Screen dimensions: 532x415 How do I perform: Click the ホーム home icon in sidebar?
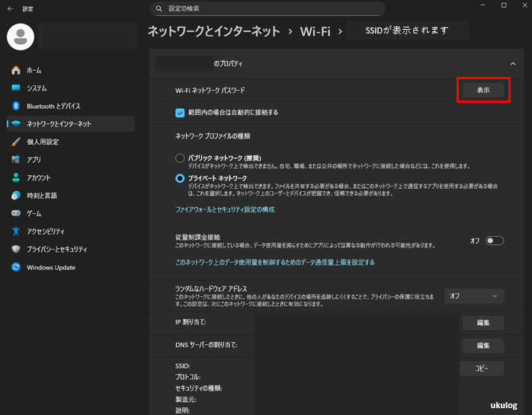[15, 70]
